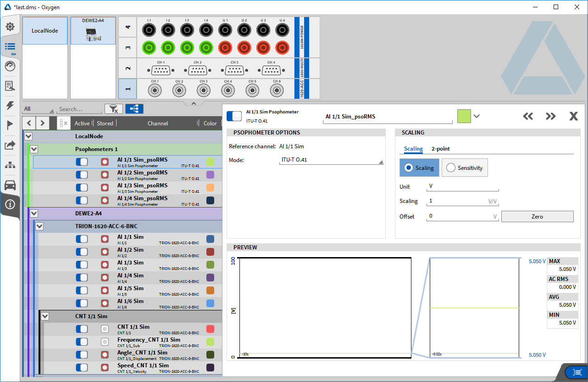
Task: Go to next channel with double-arrow icon
Action: [550, 116]
